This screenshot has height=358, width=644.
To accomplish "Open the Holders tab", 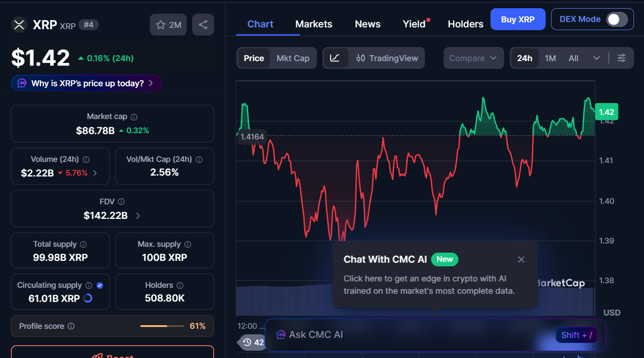I will coord(465,24).
